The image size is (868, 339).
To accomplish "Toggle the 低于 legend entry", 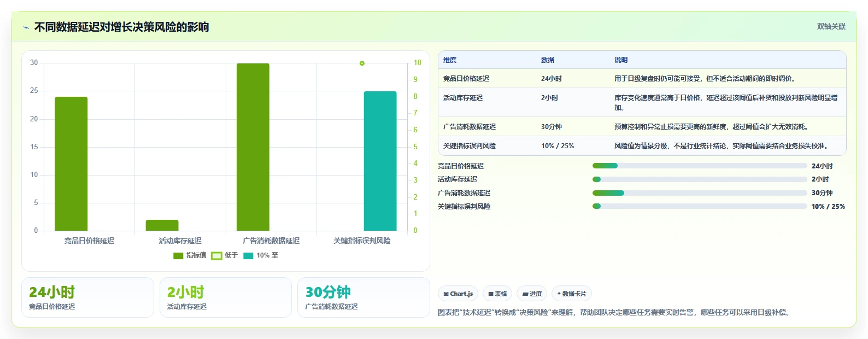I will [x=225, y=255].
